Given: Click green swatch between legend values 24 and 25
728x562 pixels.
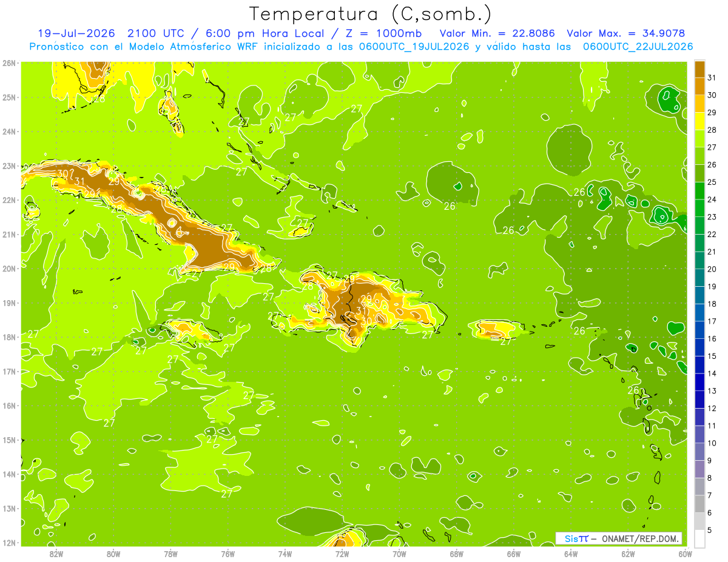Looking at the screenshot, I should click(x=699, y=190).
